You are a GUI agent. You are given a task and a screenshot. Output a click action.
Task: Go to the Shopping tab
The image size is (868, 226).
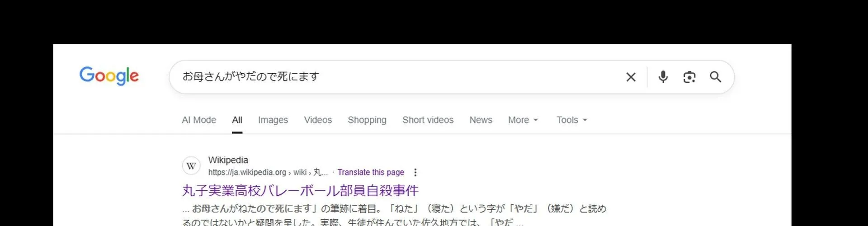click(x=367, y=120)
